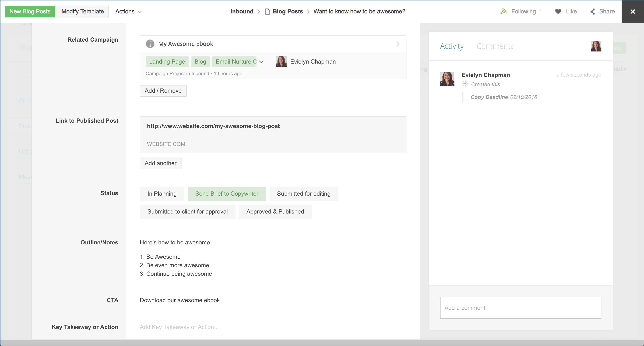Click the Add a comment field
This screenshot has height=346, width=644.
520,308
